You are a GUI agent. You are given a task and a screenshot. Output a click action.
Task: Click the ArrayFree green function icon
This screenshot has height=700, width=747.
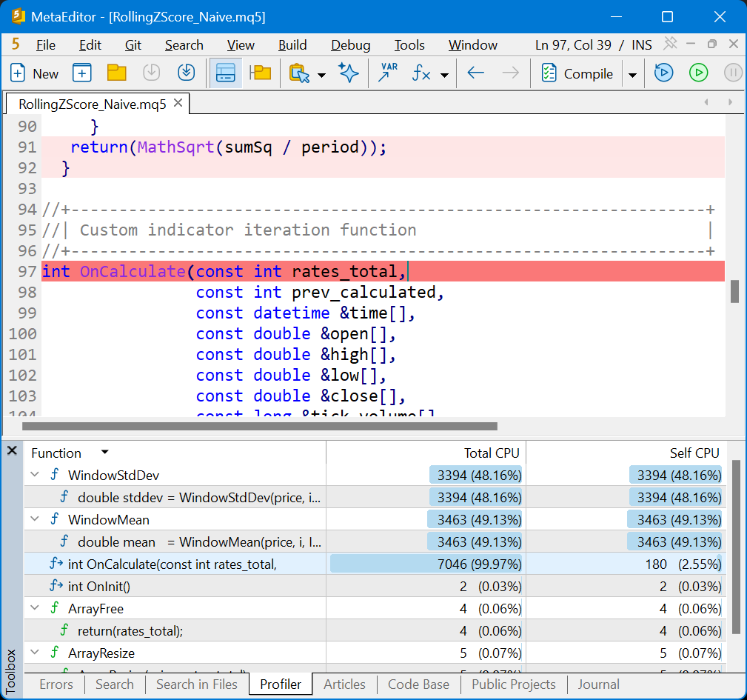point(54,608)
